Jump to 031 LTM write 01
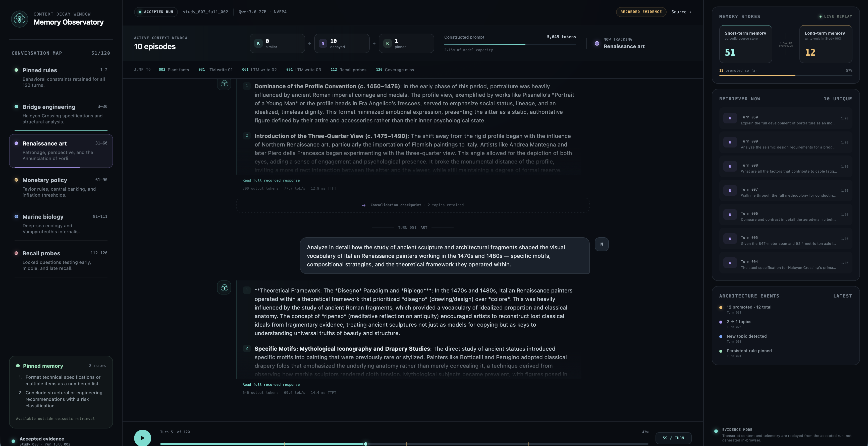 pyautogui.click(x=215, y=70)
